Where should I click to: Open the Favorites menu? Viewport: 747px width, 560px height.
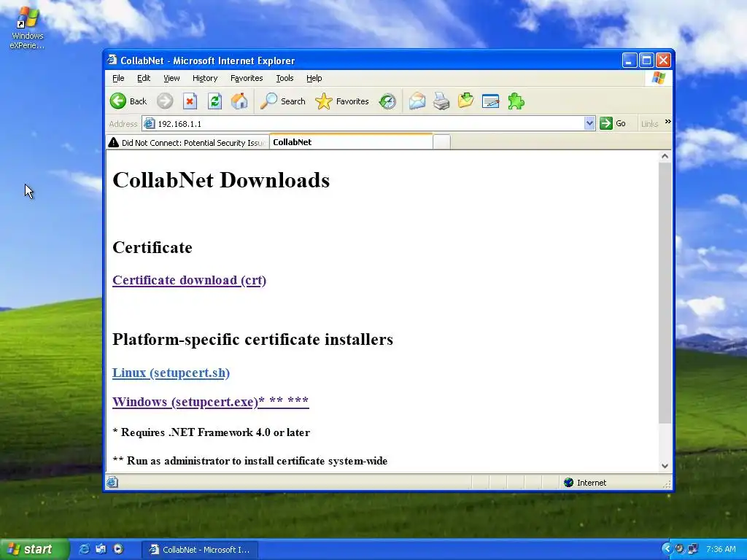(x=247, y=78)
